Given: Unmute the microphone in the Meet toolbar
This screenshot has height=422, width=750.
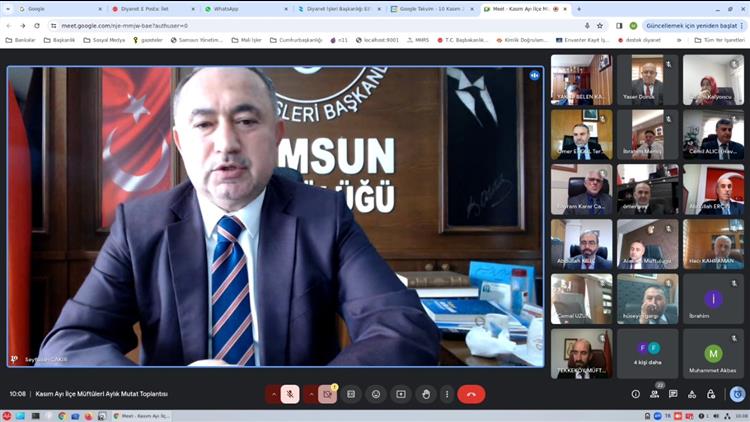Looking at the screenshot, I should [x=290, y=394].
